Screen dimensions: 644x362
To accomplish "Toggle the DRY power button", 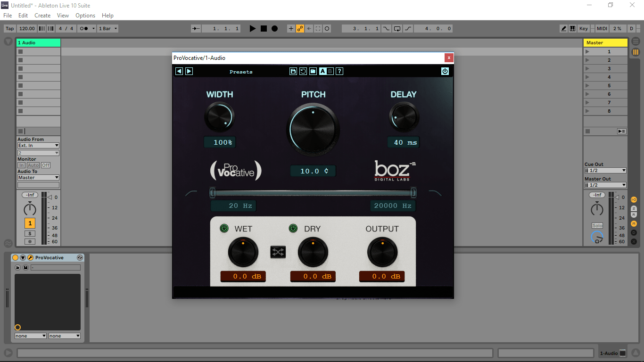I will click(293, 229).
